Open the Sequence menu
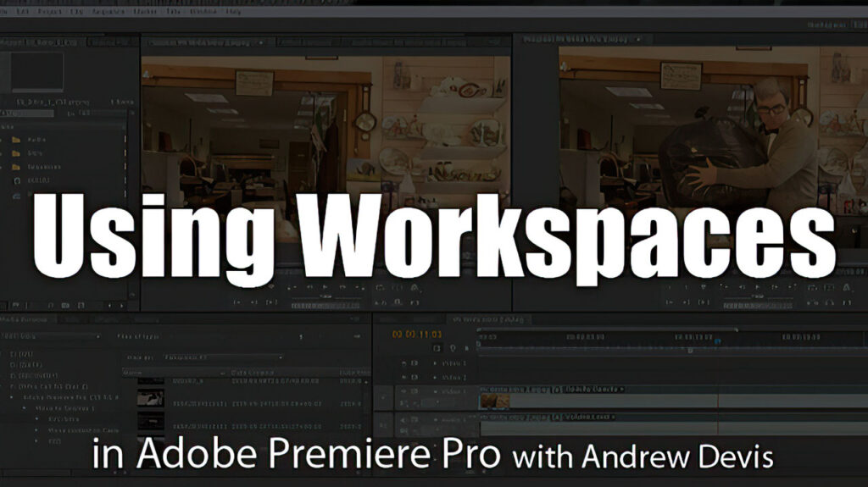868x487 pixels. 108,11
